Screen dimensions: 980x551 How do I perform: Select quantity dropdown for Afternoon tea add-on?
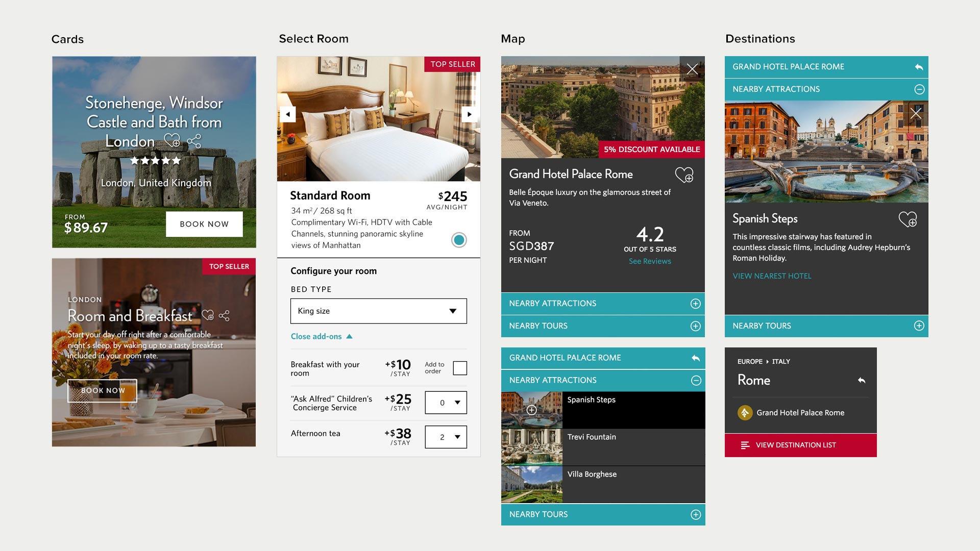[445, 437]
